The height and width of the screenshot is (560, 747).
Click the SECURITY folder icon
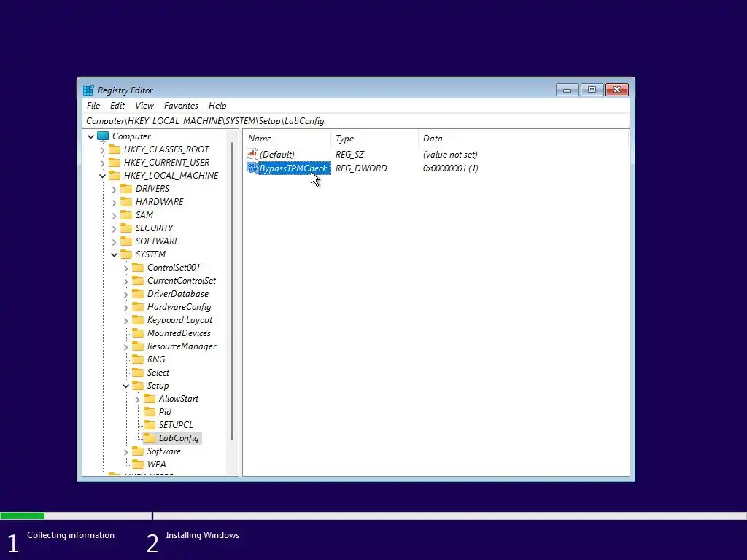point(126,228)
